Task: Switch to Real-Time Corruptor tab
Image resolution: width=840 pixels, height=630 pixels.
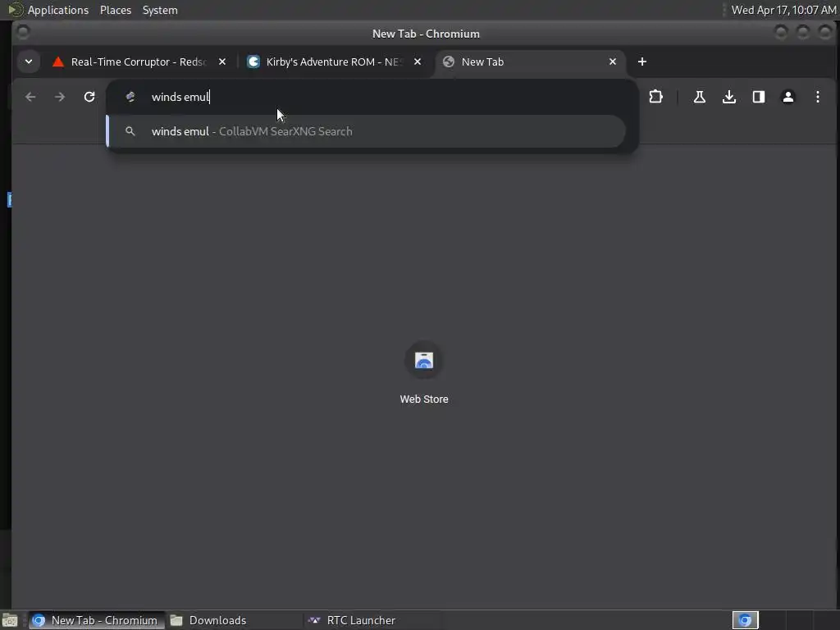Action: pos(138,62)
